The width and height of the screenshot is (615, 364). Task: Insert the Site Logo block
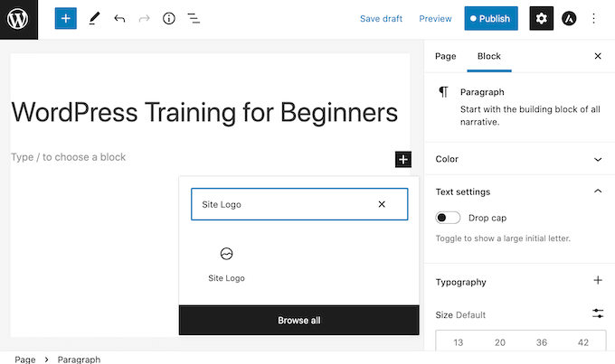[x=226, y=264]
